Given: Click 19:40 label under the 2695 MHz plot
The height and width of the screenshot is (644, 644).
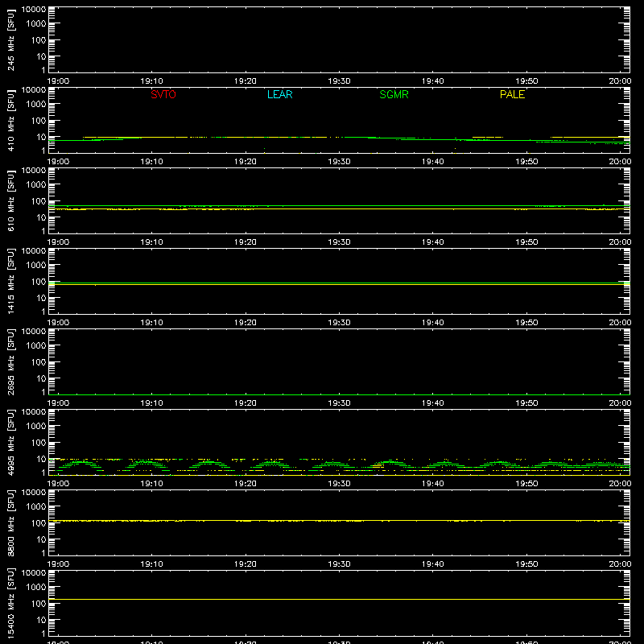Looking at the screenshot, I should point(432,403).
